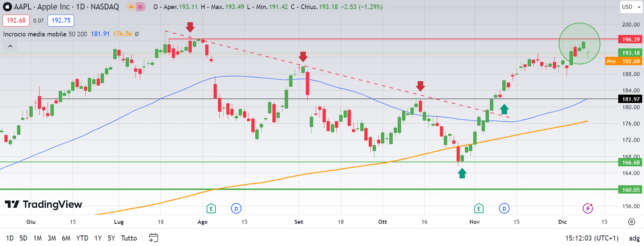Click the orange 176.56 legend value
Image resolution: width=644 pixels, height=246 pixels.
point(122,34)
